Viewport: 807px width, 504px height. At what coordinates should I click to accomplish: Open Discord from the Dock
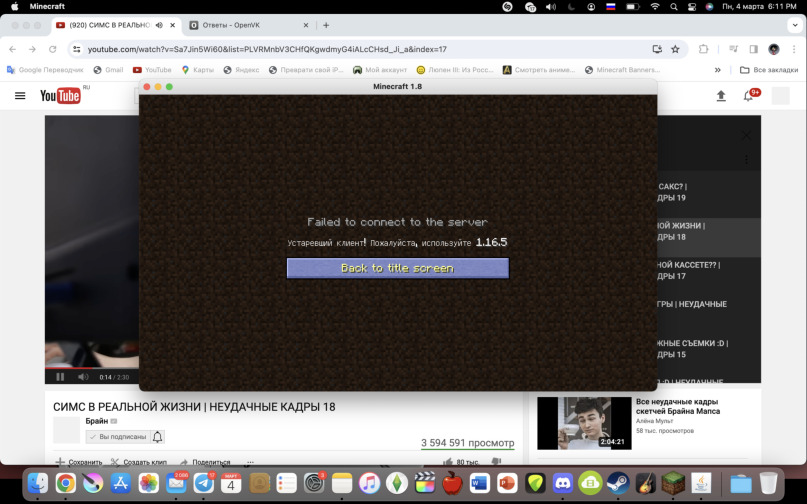563,483
